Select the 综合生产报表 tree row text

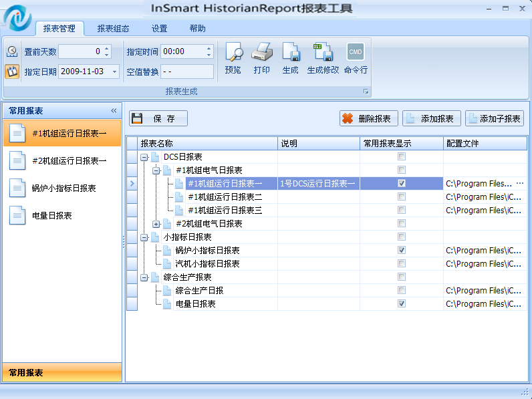(x=187, y=277)
